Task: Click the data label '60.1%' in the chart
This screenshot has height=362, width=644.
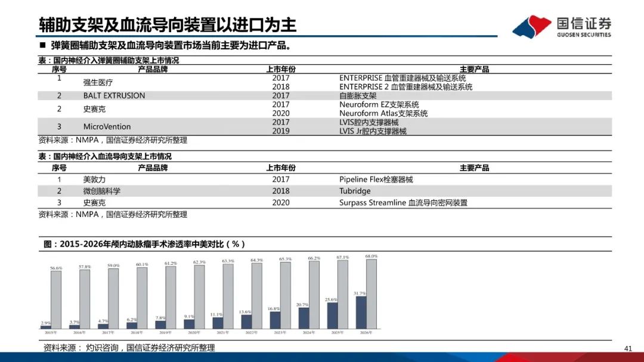Action: [142, 264]
